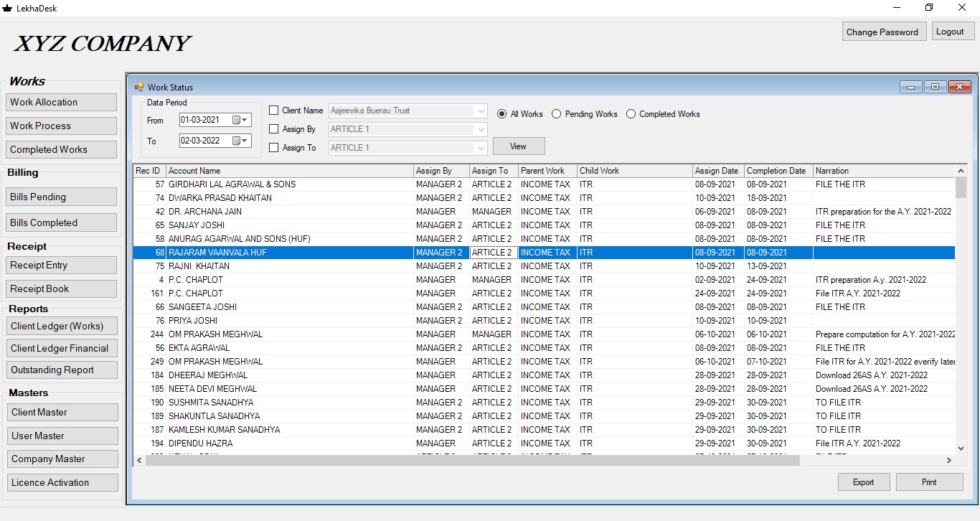Open Work Allocation from the sidebar
The height and width of the screenshot is (521, 980).
pos(61,103)
